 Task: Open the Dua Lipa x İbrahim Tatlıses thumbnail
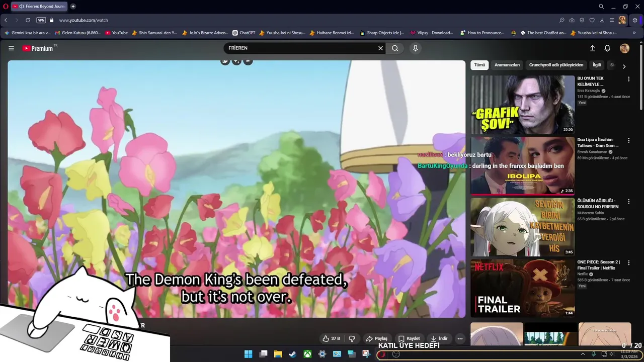click(x=522, y=165)
